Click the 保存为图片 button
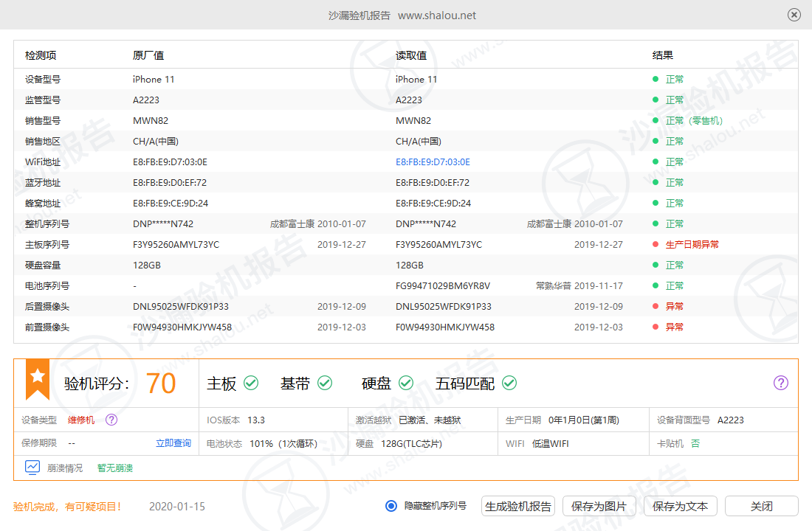812x531 pixels. point(599,506)
